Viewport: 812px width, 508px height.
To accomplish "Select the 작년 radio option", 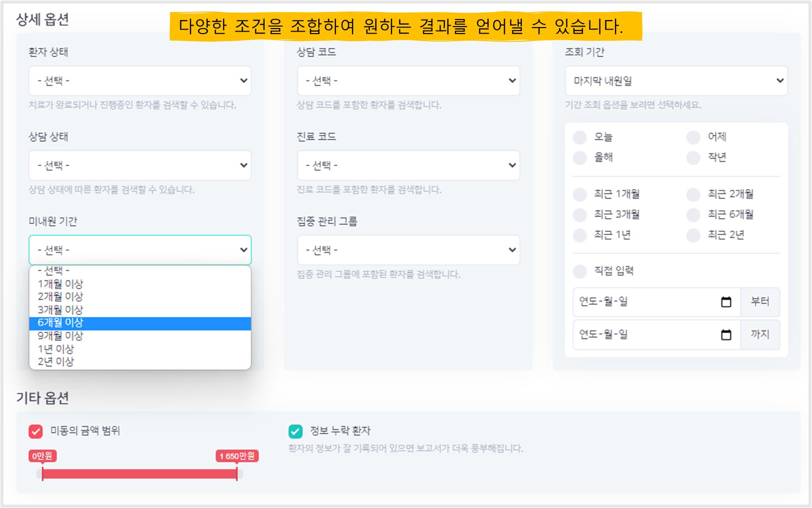I will point(693,158).
